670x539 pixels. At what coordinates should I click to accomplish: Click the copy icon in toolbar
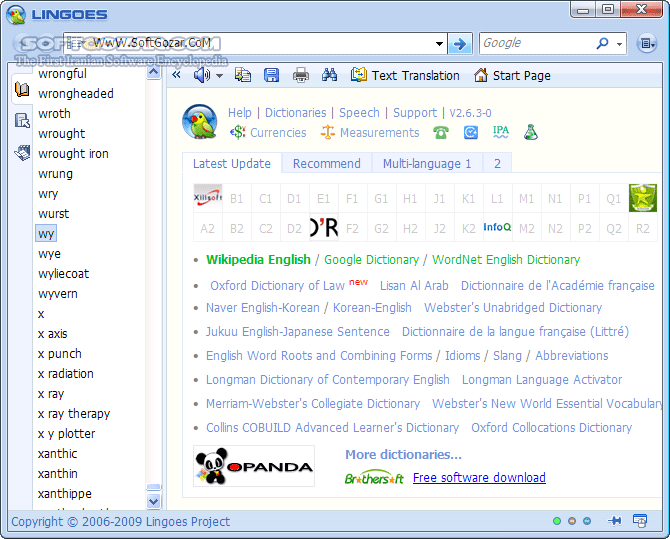coord(243,75)
